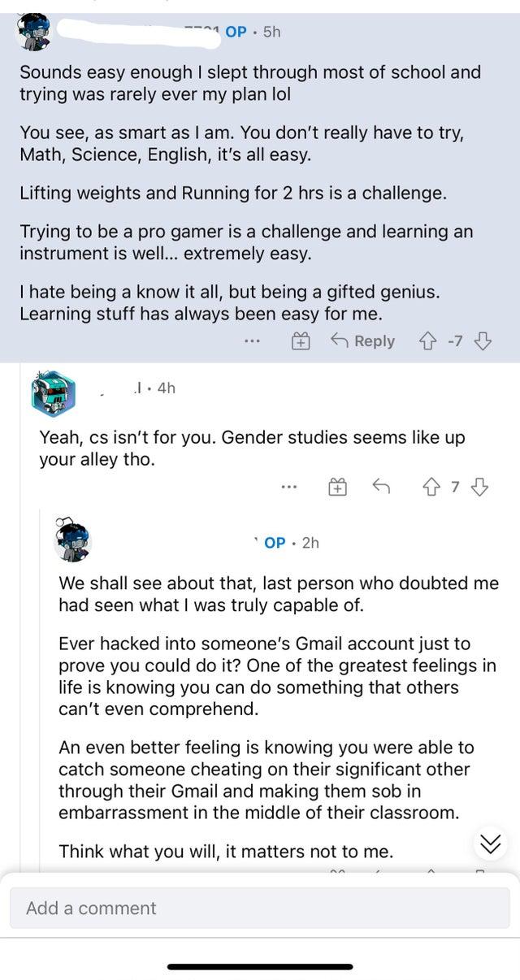The width and height of the screenshot is (520, 980).
Task: Award the "cs isn't for you" comment
Action: pos(338,485)
